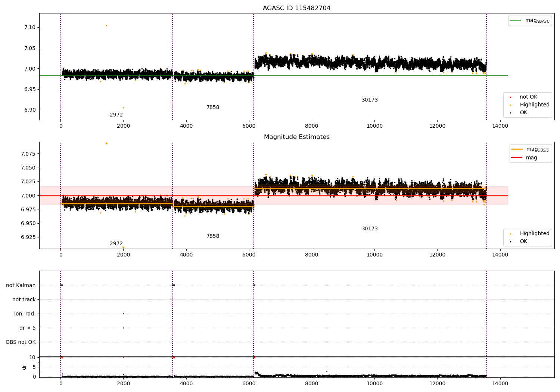Click 'OK' legend entry in middle plot

click(519, 242)
